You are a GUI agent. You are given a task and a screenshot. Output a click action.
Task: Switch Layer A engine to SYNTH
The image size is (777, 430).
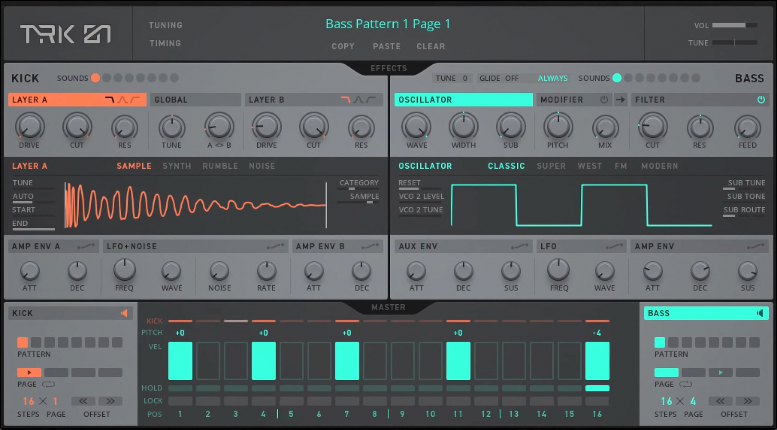[177, 166]
